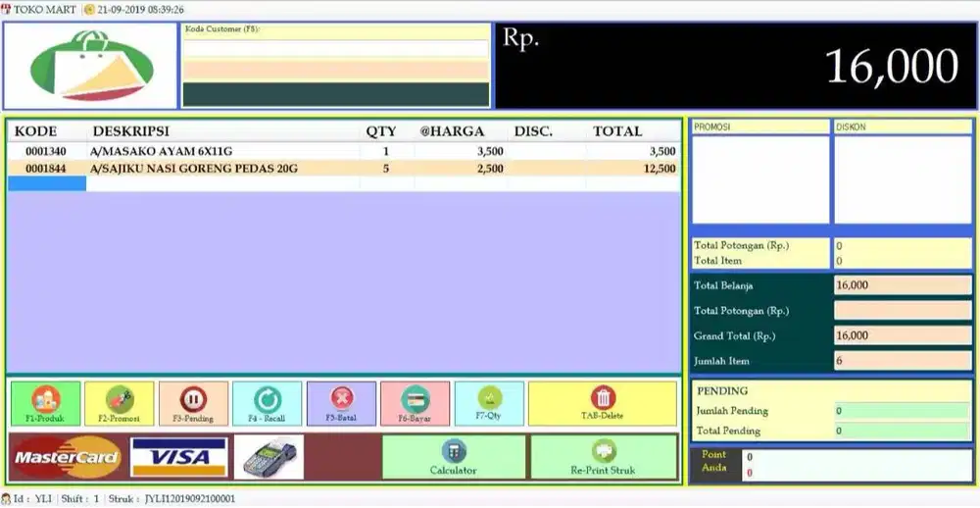Hold the transaction with F3-Pending
This screenshot has height=508, width=980.
(x=193, y=404)
